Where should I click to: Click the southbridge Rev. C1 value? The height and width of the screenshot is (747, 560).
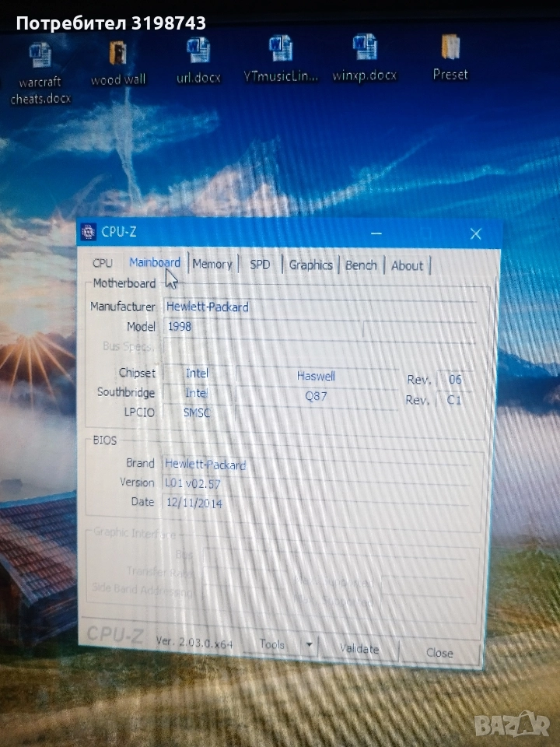click(454, 400)
